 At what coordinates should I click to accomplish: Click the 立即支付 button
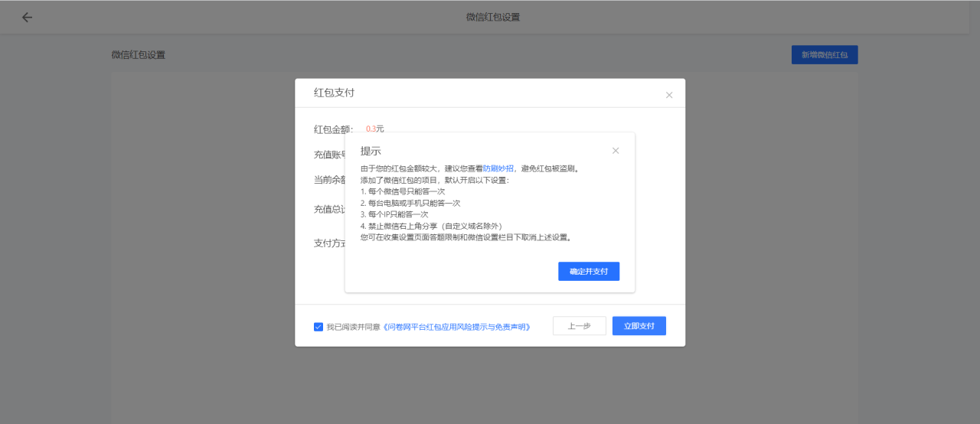click(x=639, y=326)
